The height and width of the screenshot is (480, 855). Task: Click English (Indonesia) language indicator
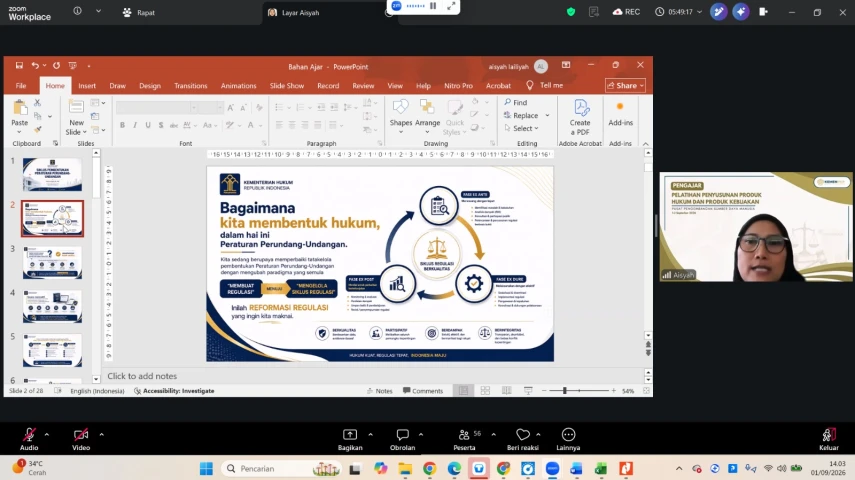click(x=97, y=391)
